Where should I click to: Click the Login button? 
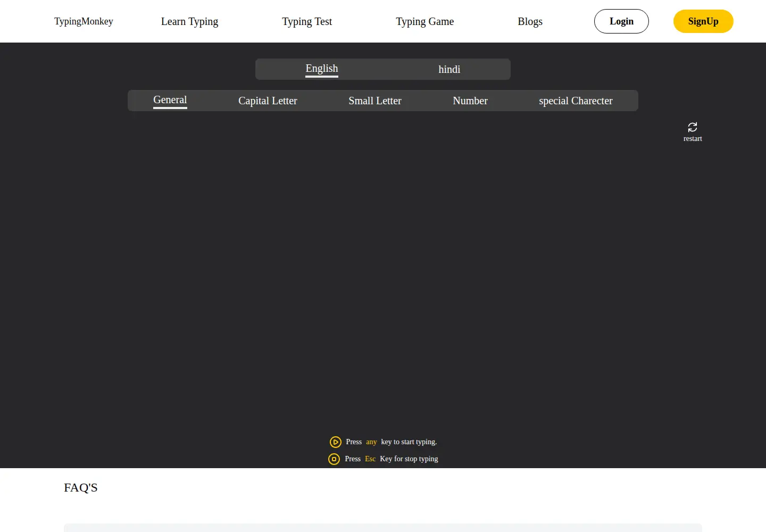point(621,21)
